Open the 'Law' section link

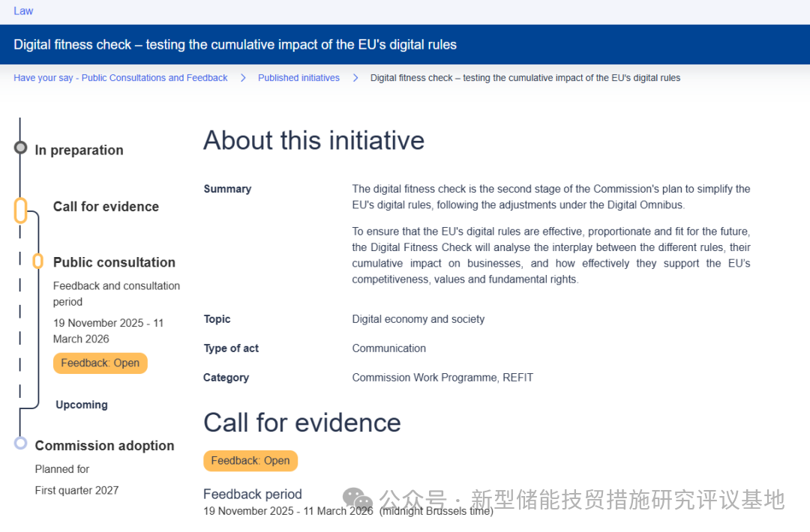(22, 10)
